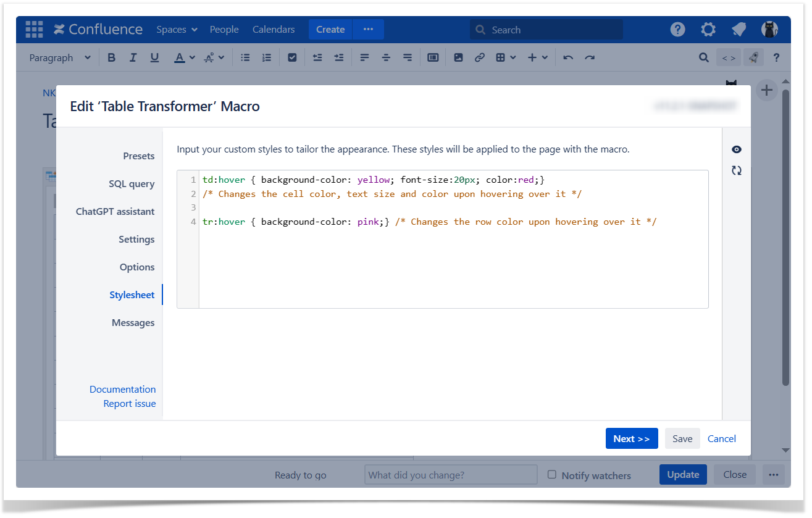Screen dimensions: 812x518
Task: Switch to the SQL query tab
Action: 132,184
